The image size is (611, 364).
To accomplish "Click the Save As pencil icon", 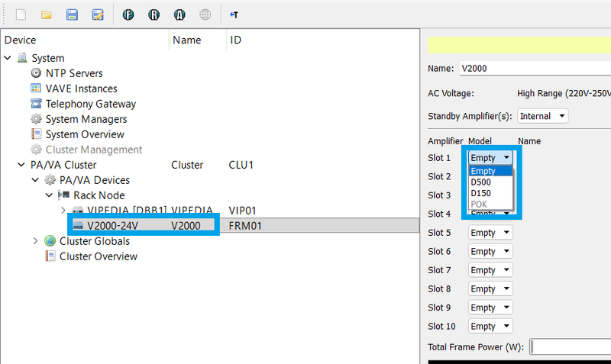I will click(x=98, y=14).
